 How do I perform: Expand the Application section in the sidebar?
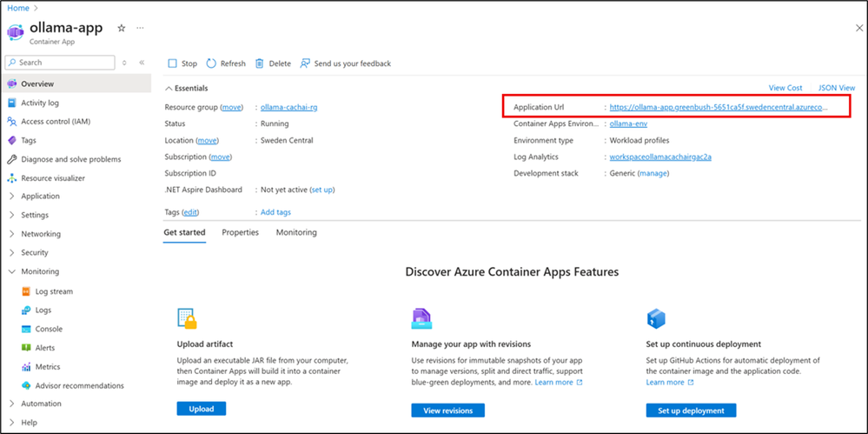pyautogui.click(x=11, y=196)
